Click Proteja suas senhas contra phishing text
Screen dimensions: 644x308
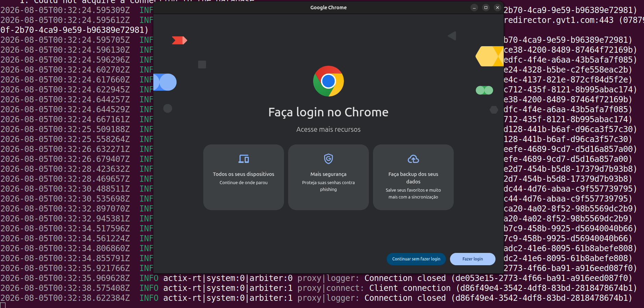tap(329, 186)
